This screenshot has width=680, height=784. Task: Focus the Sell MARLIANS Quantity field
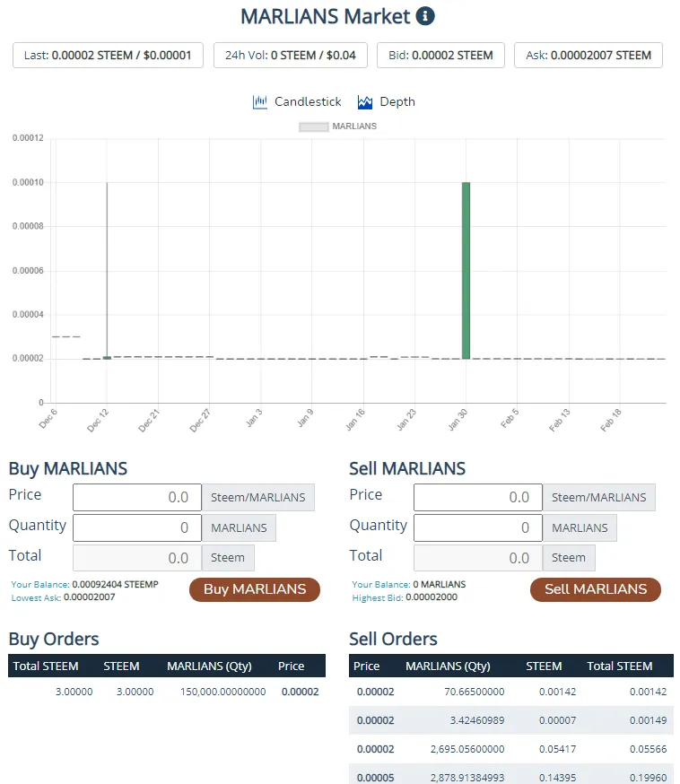[x=478, y=528]
